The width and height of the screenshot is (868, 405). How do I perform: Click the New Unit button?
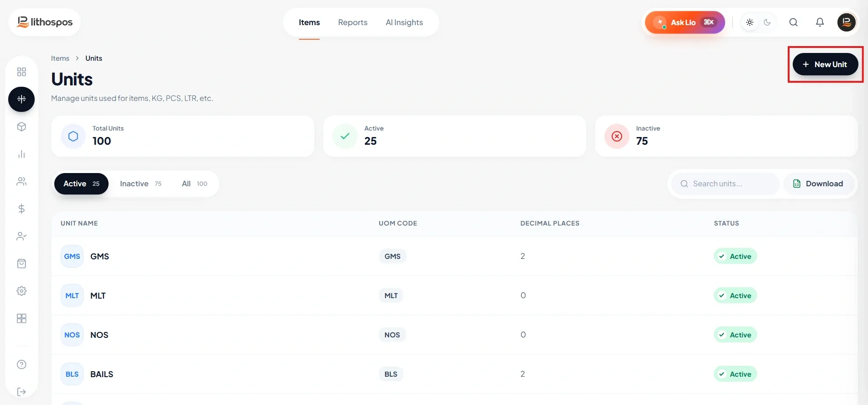825,64
